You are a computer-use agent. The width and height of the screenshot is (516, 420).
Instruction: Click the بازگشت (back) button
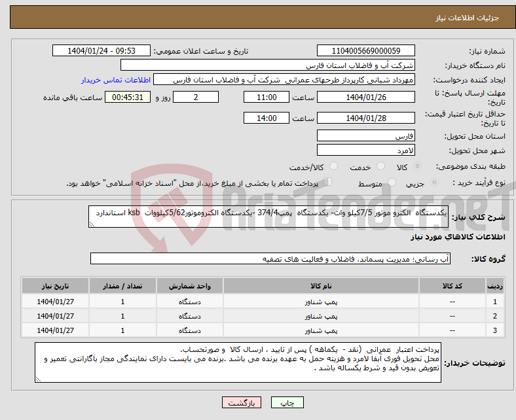click(x=241, y=402)
